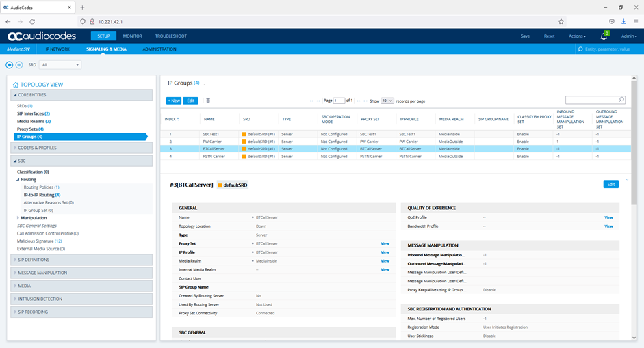The image size is (644, 348).
Task: Add a new IP Group
Action: pos(174,101)
